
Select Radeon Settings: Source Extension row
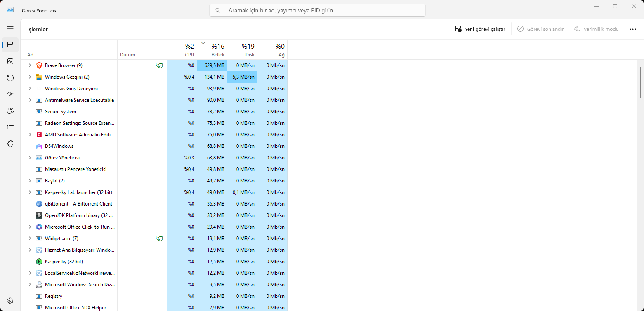tap(154, 123)
